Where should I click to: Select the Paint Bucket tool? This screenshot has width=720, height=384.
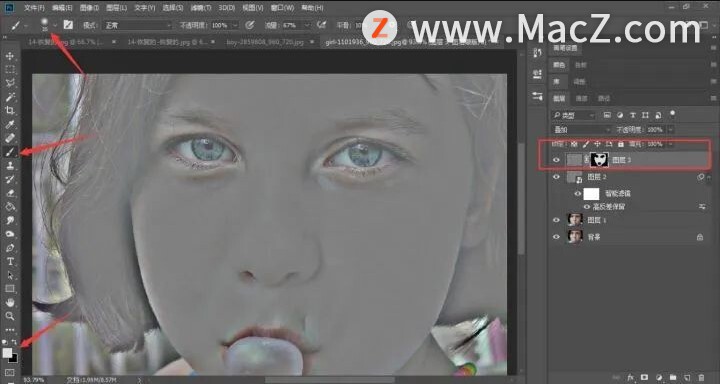[10, 207]
